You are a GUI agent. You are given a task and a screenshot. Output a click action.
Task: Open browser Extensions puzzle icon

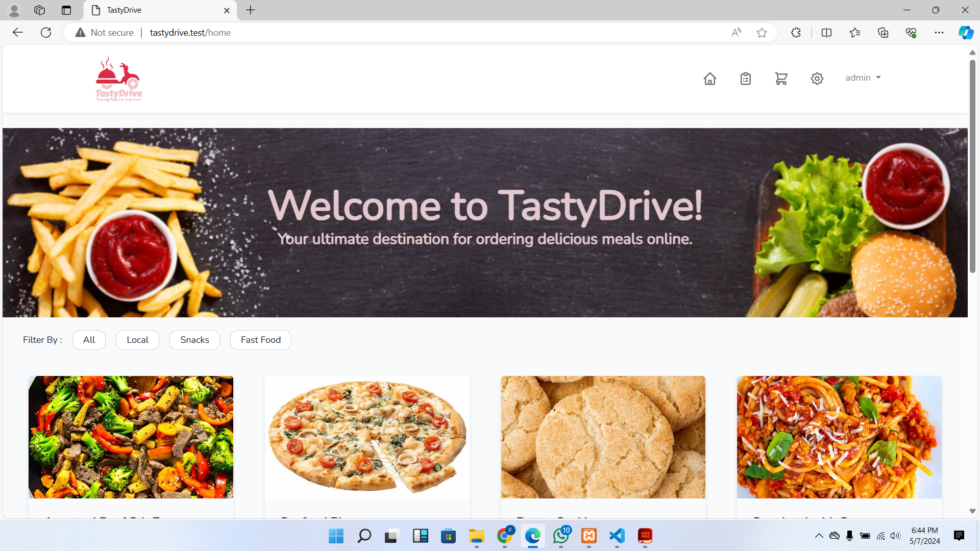click(x=796, y=33)
